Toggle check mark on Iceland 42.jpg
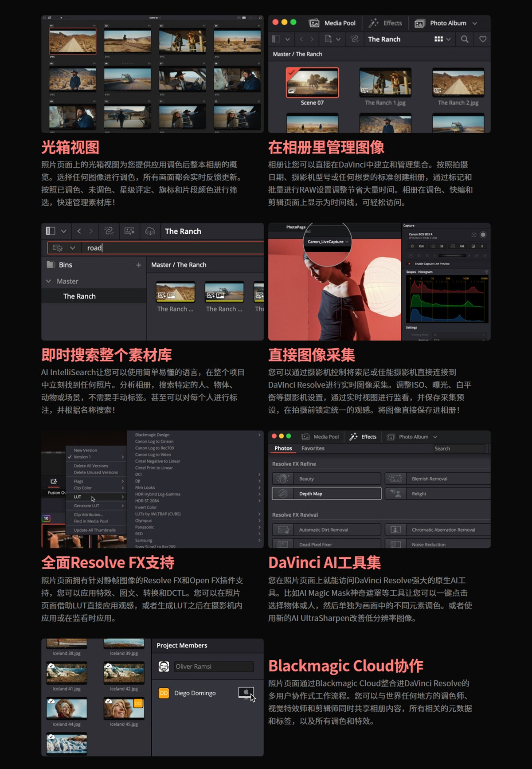Screen dimensions: 532x769 click(x=109, y=665)
